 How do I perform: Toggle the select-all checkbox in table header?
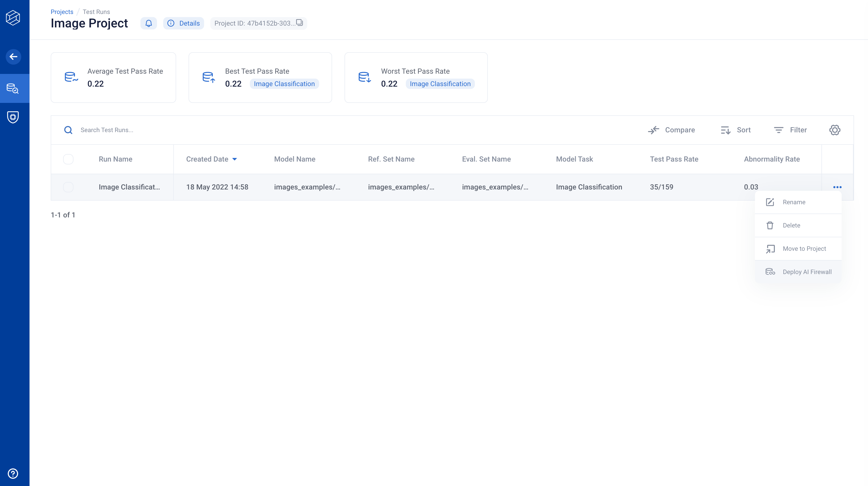click(x=68, y=159)
